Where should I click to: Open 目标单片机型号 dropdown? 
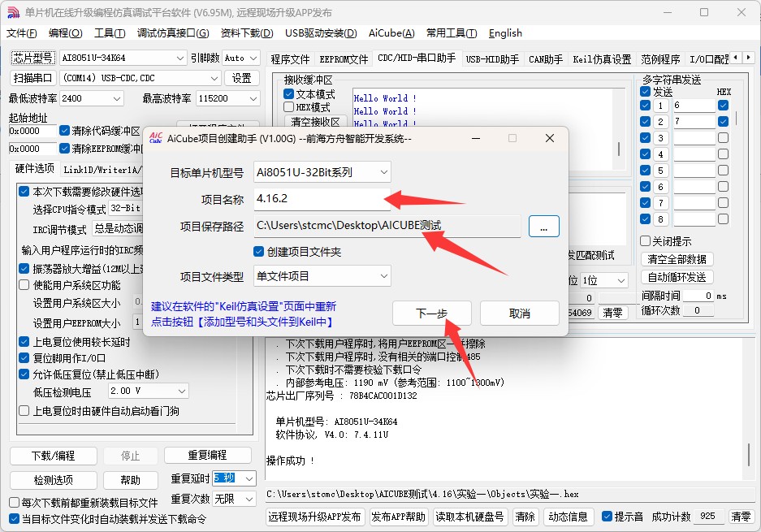(322, 172)
